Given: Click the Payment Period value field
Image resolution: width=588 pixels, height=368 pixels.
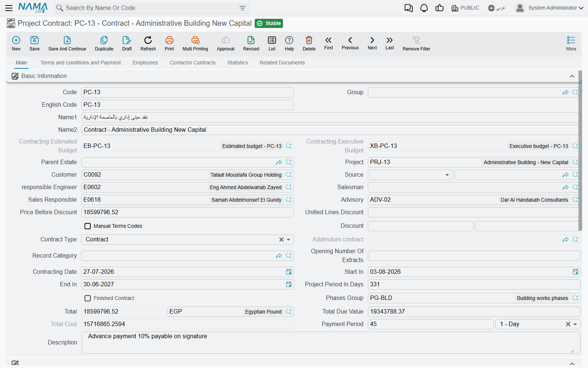Looking at the screenshot, I should point(431,324).
